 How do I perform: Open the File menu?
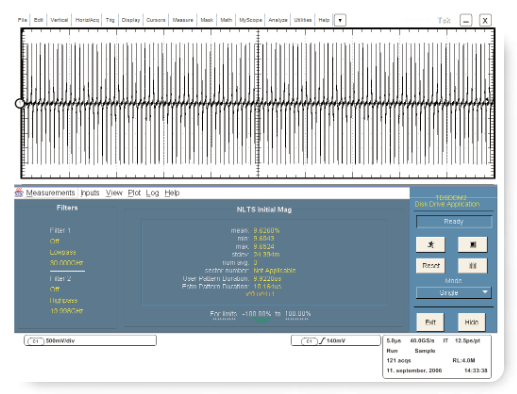[22, 20]
